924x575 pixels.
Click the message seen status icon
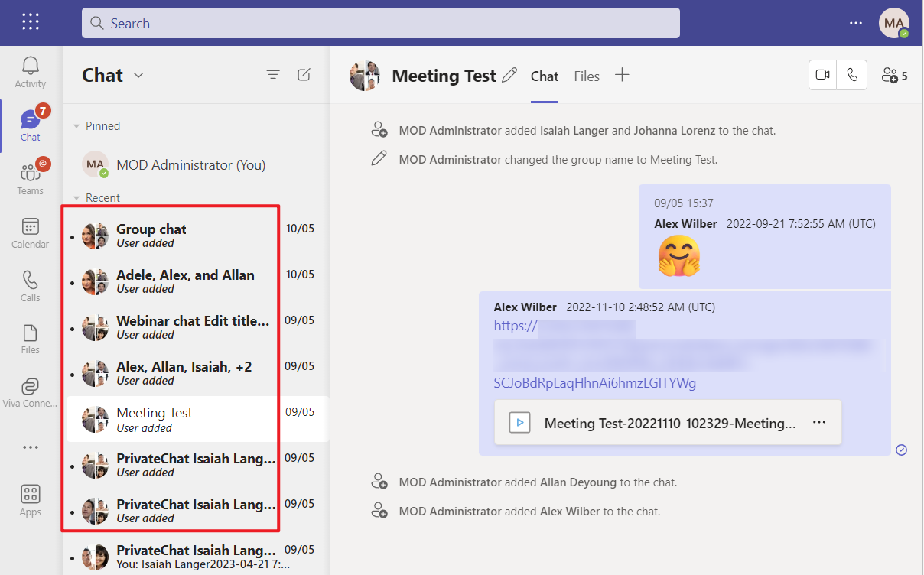tap(901, 450)
